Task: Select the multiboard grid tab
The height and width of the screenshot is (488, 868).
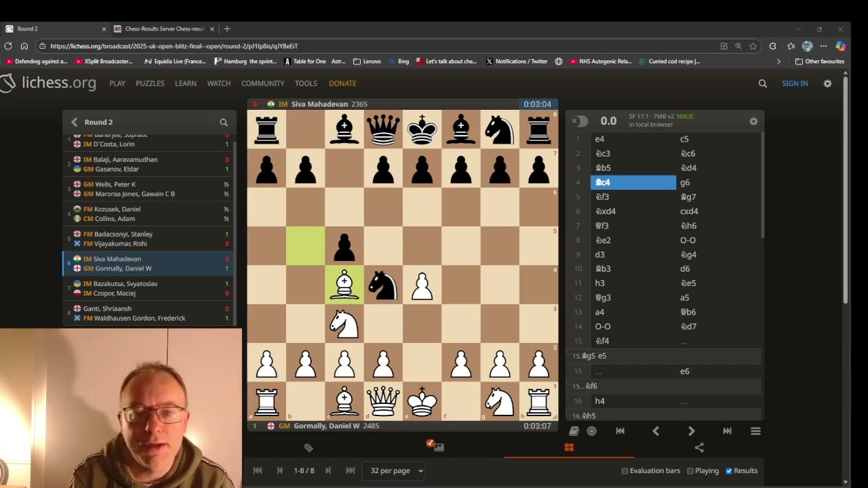Action: pos(569,447)
